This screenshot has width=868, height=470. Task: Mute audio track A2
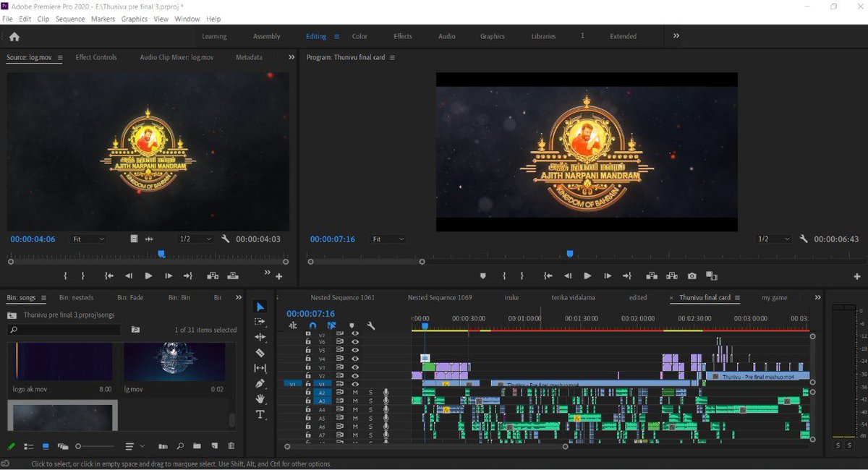point(355,393)
